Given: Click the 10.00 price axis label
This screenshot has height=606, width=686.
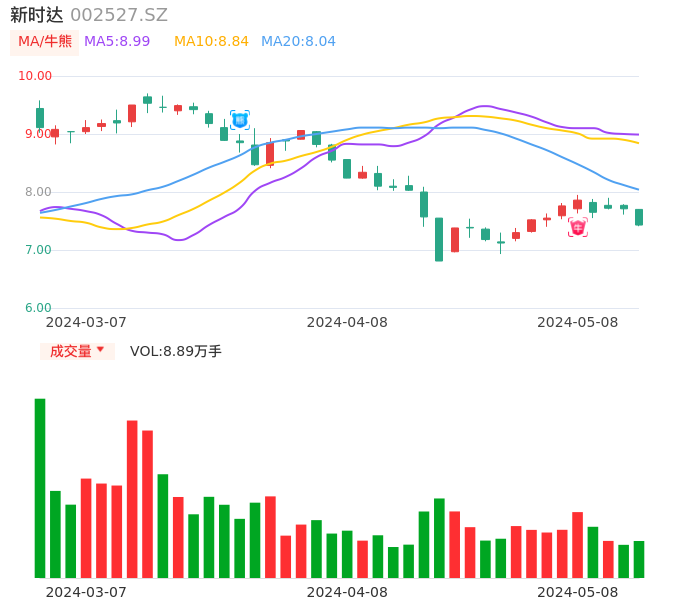Looking at the screenshot, I should [x=35, y=76].
